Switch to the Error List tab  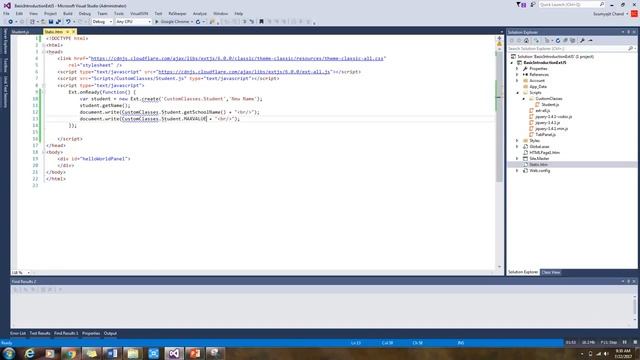pyautogui.click(x=18, y=333)
